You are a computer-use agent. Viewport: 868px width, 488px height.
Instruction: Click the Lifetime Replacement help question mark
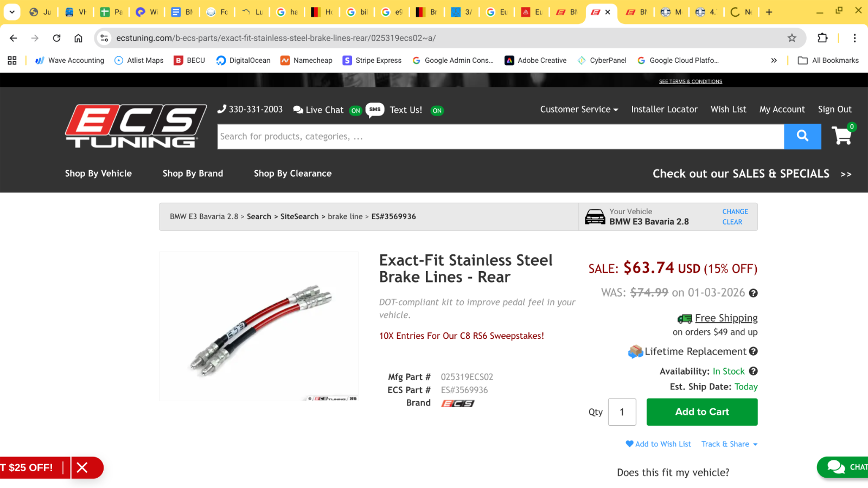tap(754, 351)
